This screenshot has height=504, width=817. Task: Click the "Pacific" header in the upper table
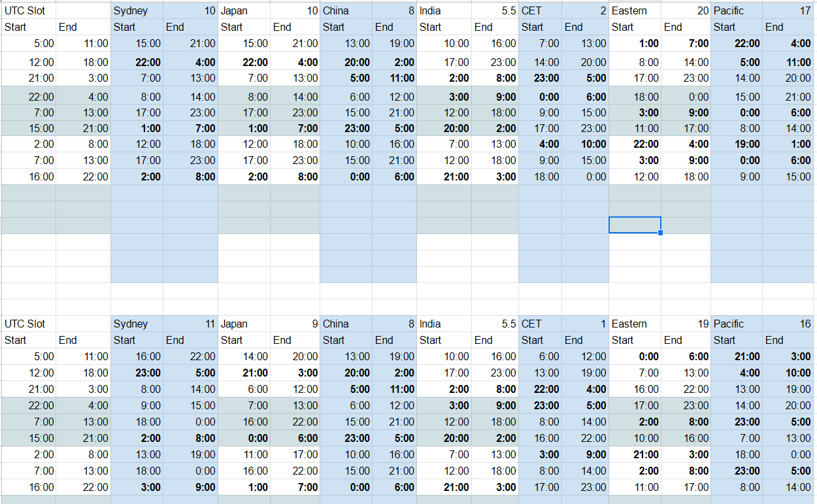coord(737,10)
